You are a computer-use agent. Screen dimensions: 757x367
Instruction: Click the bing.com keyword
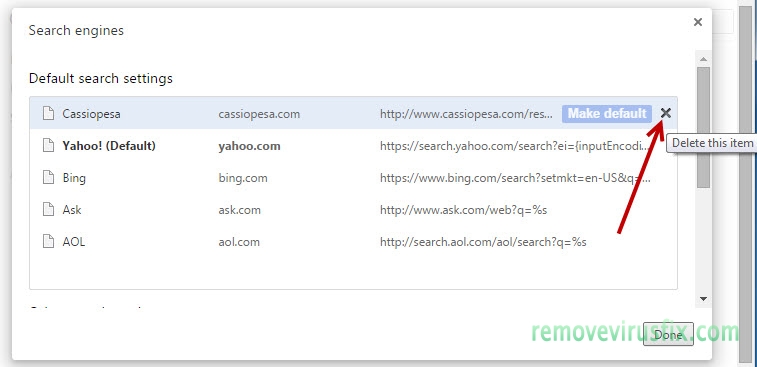[243, 178]
